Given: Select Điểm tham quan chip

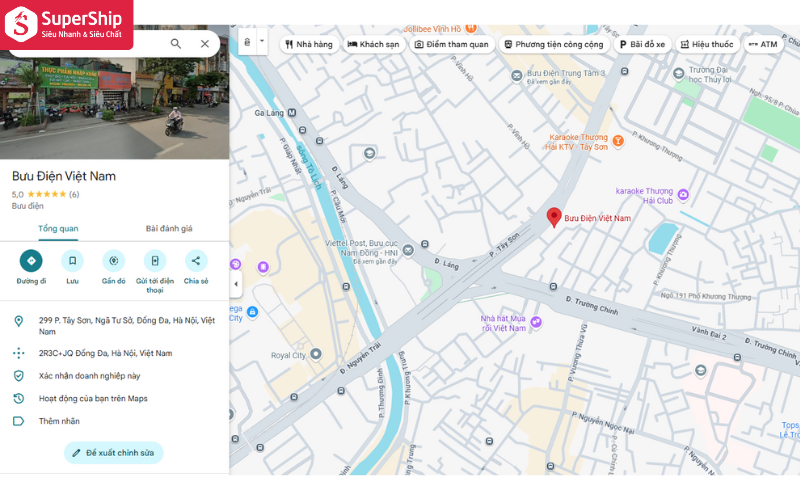Looking at the screenshot, I should (x=452, y=44).
